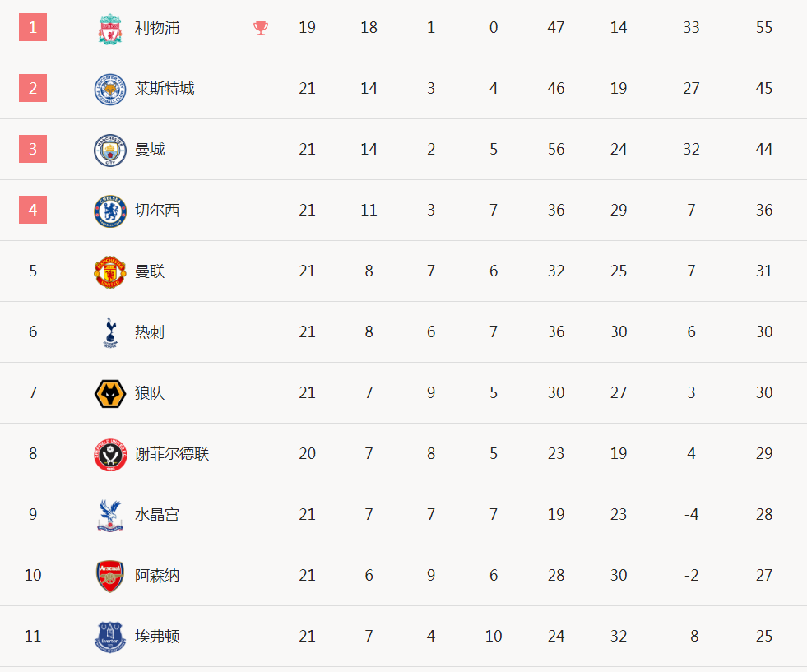
Task: Open the 利物浦 team link
Action: 157,28
